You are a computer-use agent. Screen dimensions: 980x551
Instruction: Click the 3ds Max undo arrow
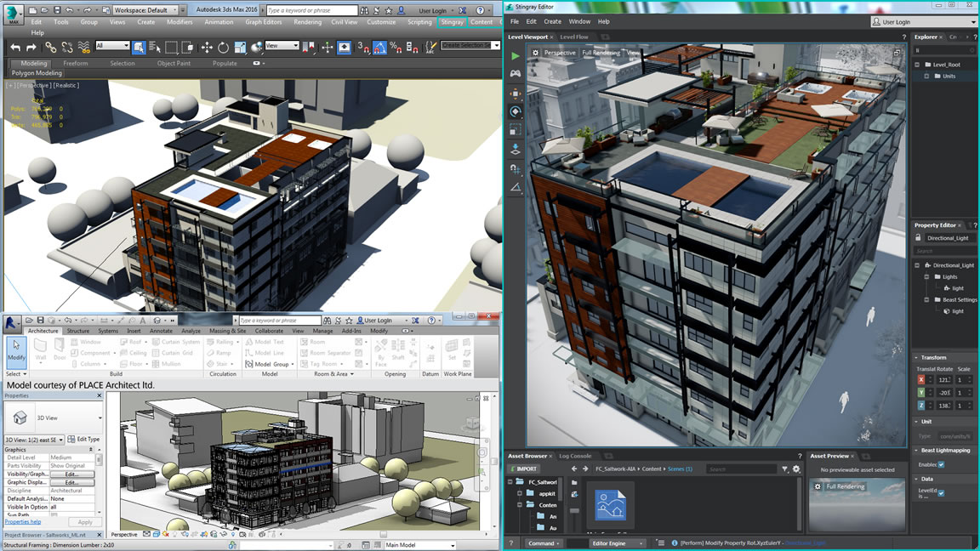pos(14,48)
